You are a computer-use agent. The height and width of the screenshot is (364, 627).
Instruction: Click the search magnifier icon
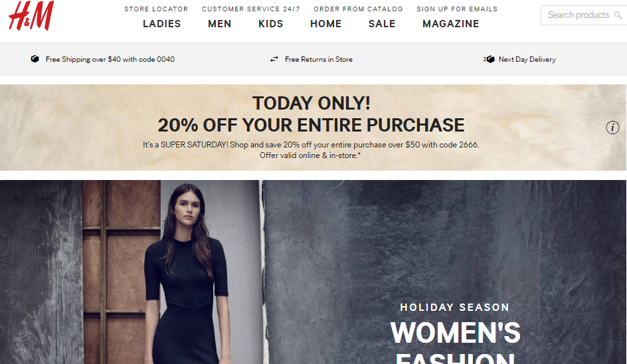(x=618, y=15)
